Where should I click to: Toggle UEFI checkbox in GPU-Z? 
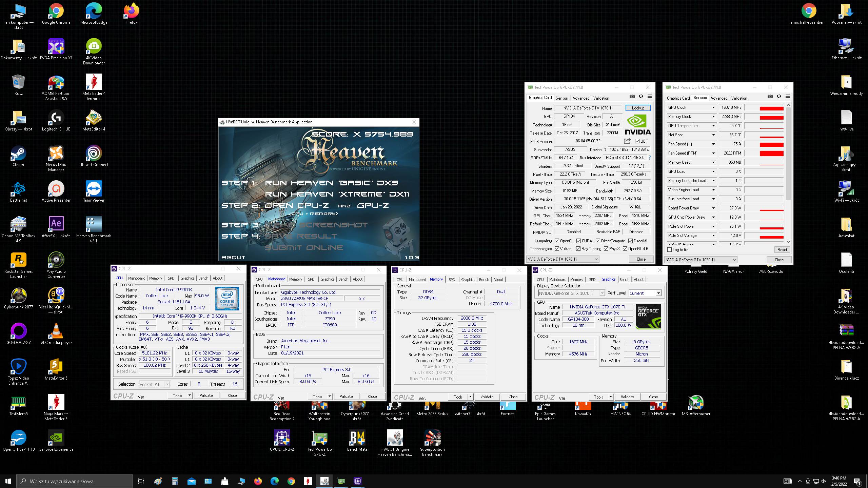point(637,141)
